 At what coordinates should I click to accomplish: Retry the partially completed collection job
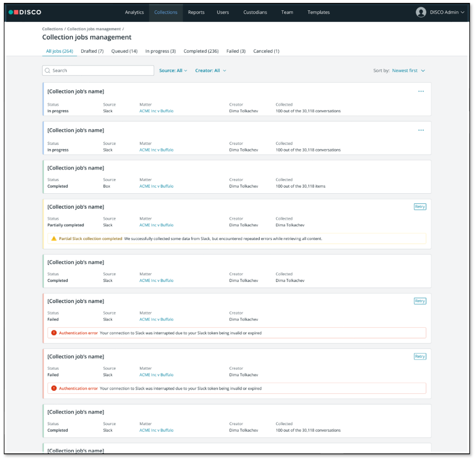click(x=420, y=207)
